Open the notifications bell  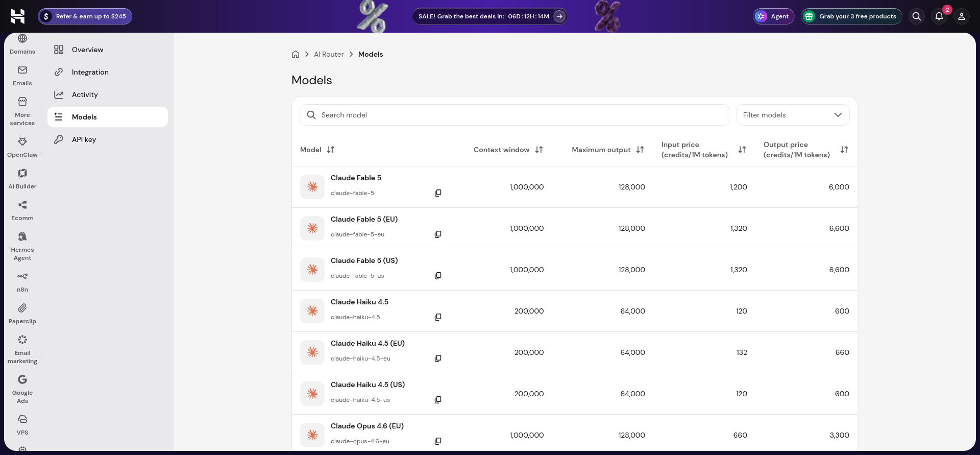(x=939, y=16)
